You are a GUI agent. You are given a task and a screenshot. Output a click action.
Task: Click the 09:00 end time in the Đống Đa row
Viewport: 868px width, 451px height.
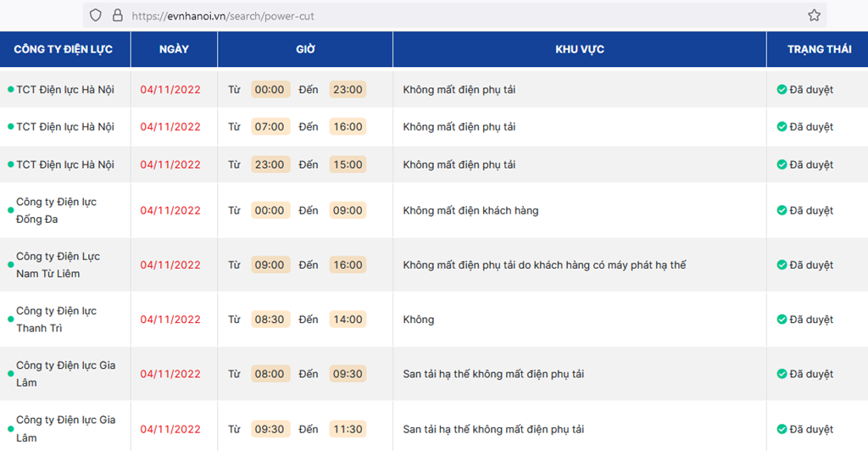[x=348, y=210]
